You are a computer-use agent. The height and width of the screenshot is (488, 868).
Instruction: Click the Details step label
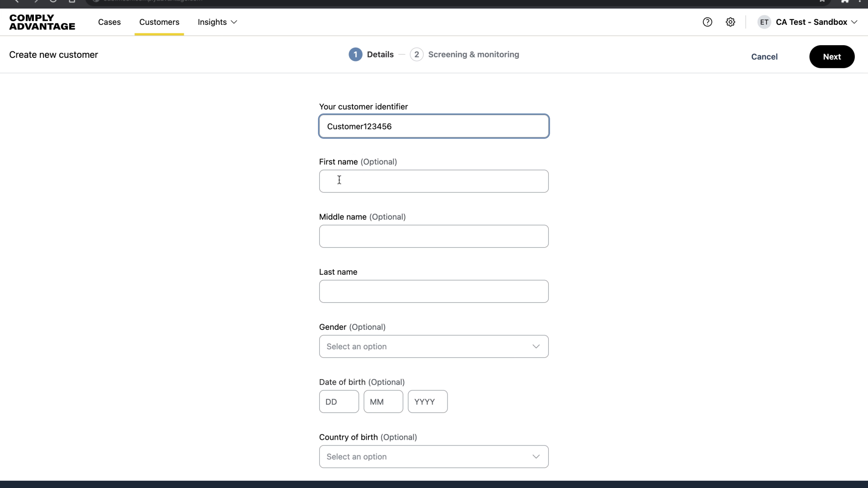(380, 54)
